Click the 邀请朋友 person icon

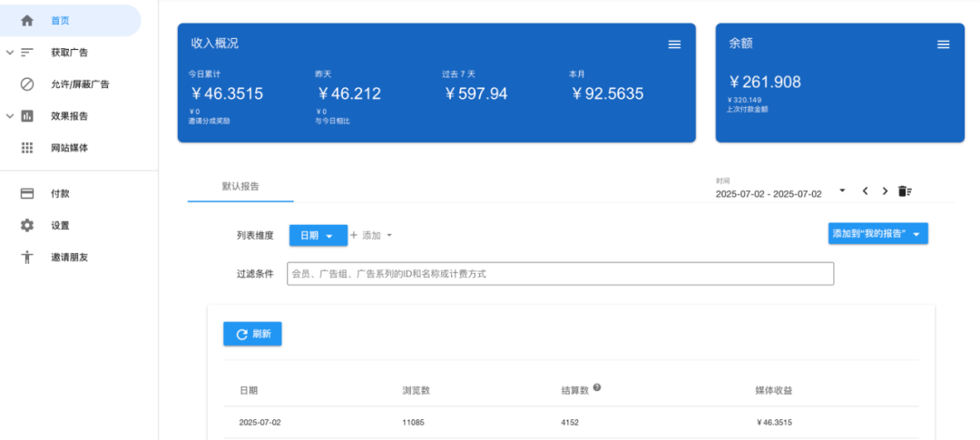point(27,258)
